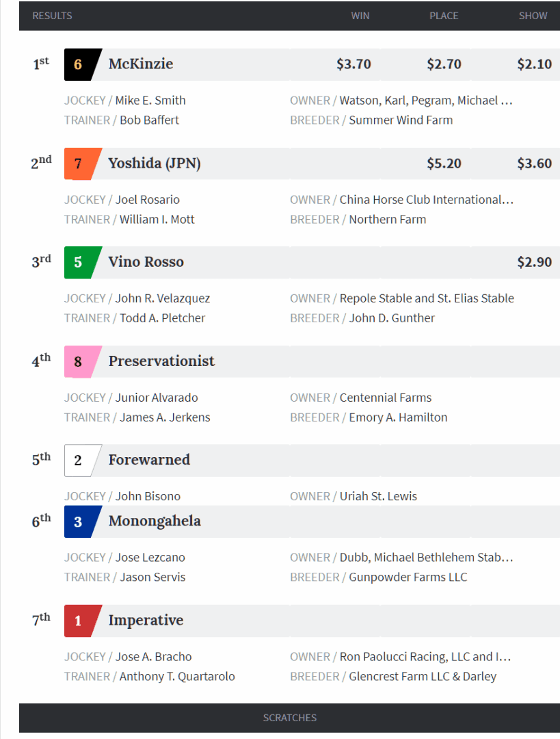Click the WIN column header
This screenshot has height=739, width=560.
pos(360,16)
